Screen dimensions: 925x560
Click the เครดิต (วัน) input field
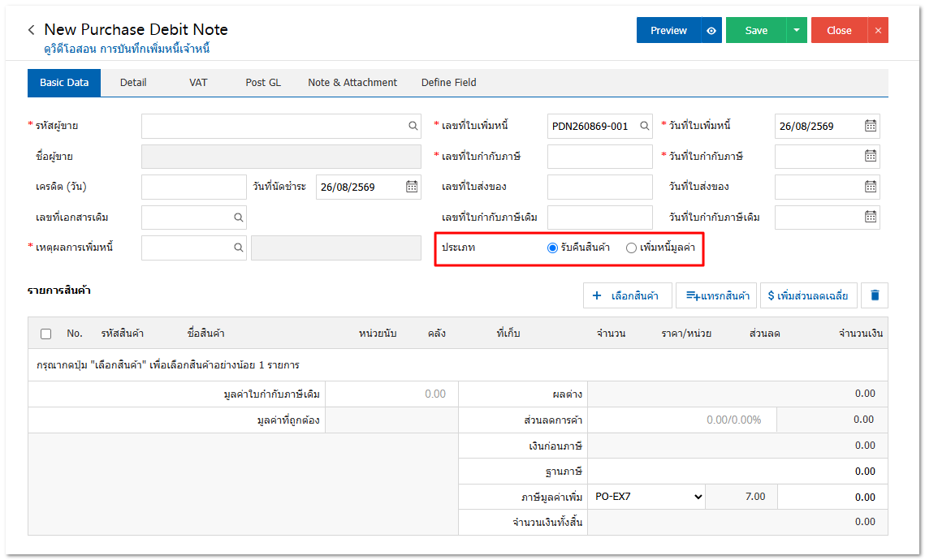point(193,187)
